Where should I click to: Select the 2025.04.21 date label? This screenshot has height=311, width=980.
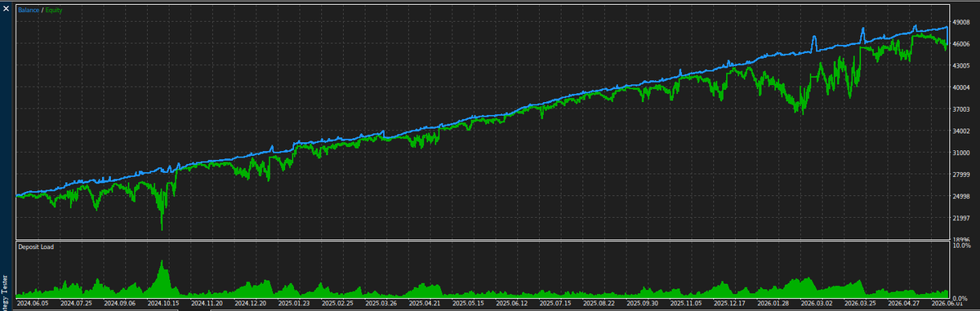click(425, 303)
